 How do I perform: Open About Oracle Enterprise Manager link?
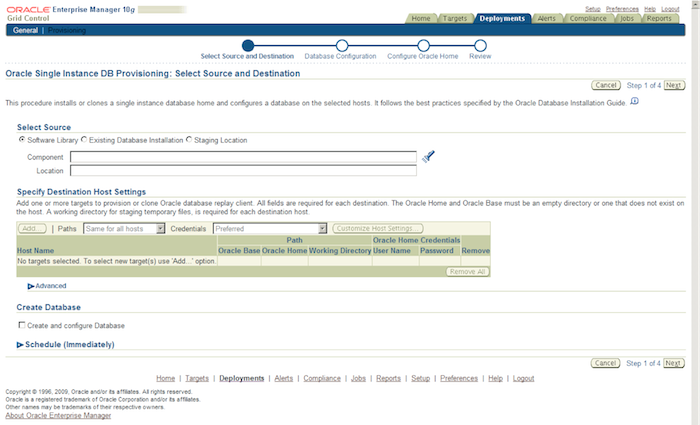click(x=58, y=415)
